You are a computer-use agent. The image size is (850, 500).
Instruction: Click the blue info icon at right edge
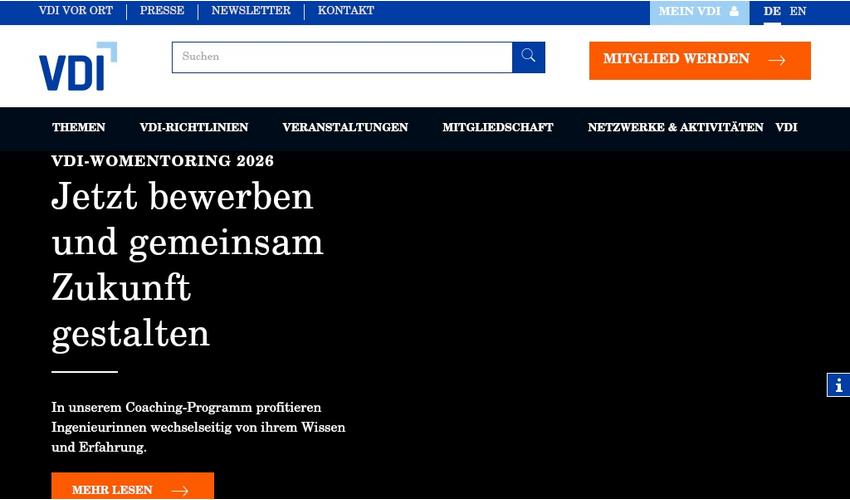839,385
